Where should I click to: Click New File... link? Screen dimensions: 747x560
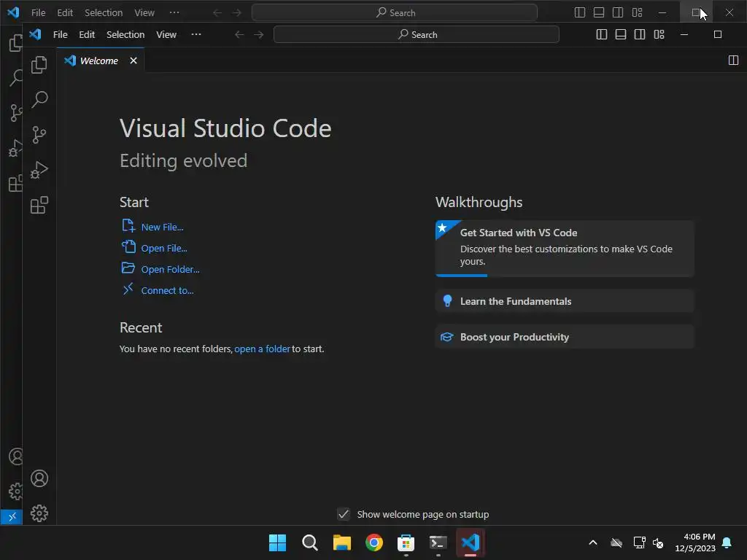[162, 227]
